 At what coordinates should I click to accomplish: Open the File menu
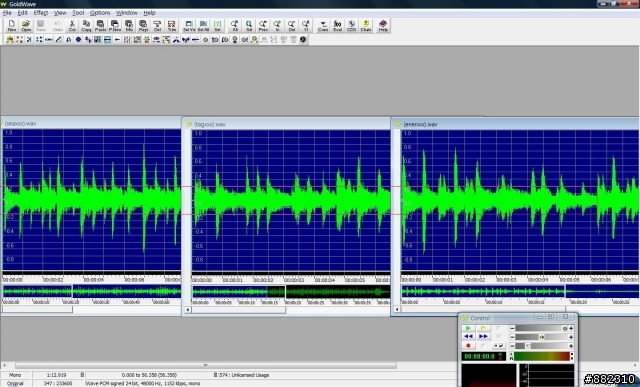pyautogui.click(x=7, y=13)
